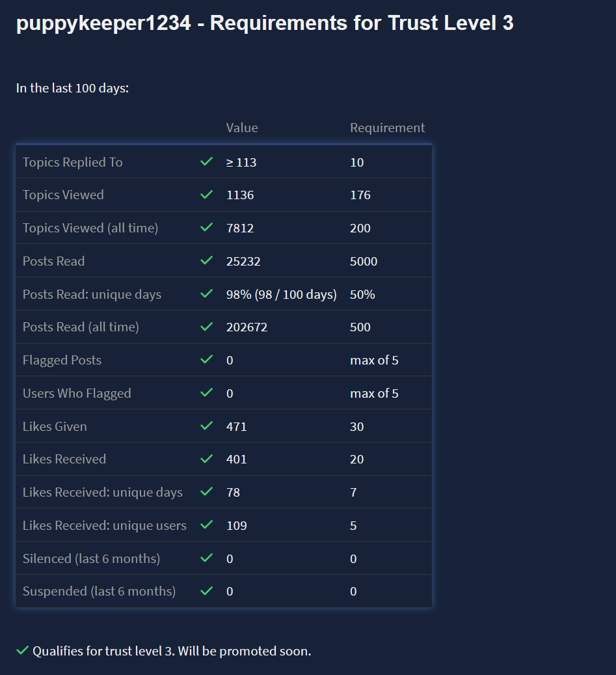Screen dimensions: 616x675
Task: Click the Users Who Flagged checkmark icon
Action: point(207,393)
